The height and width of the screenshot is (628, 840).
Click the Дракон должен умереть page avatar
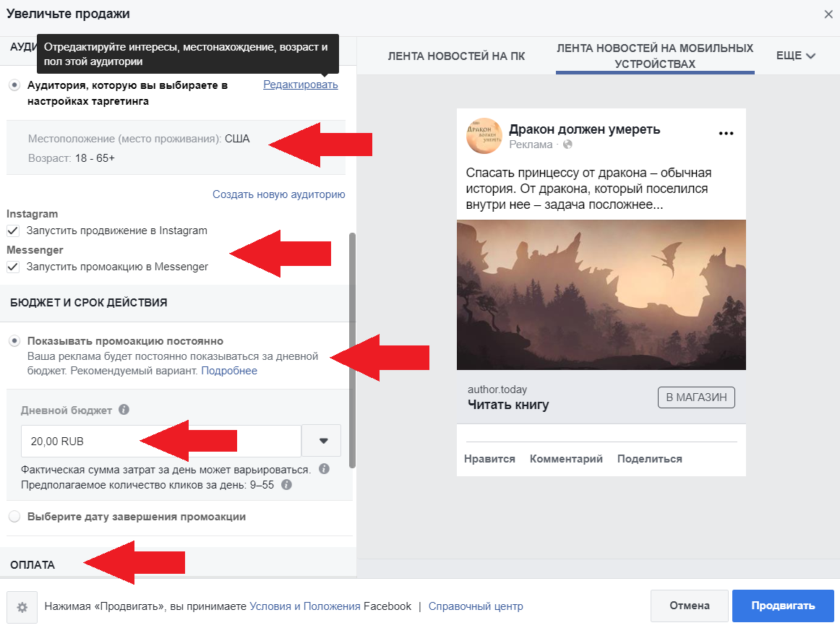pyautogui.click(x=484, y=135)
